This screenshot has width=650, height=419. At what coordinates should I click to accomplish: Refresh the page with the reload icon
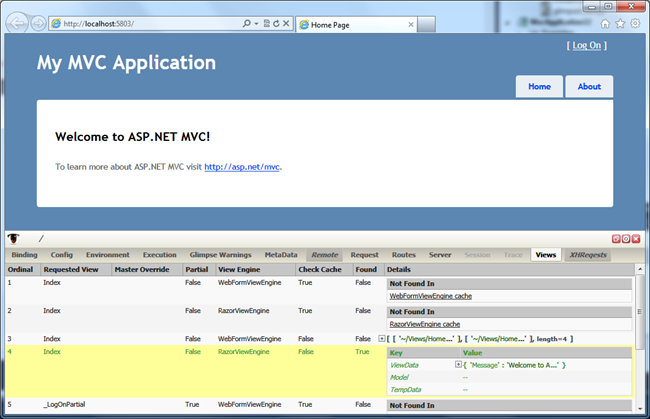276,22
